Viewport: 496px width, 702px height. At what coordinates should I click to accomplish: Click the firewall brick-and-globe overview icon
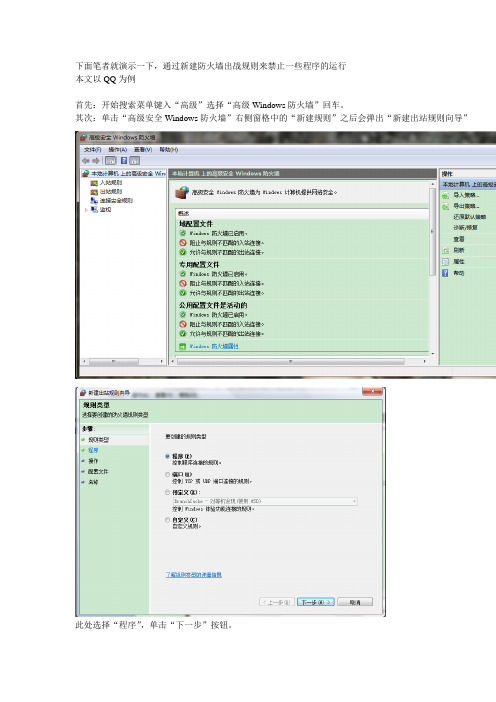pos(182,193)
